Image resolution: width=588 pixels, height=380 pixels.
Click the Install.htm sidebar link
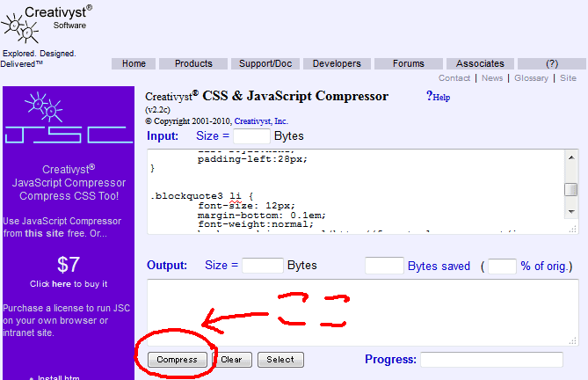pos(59,377)
